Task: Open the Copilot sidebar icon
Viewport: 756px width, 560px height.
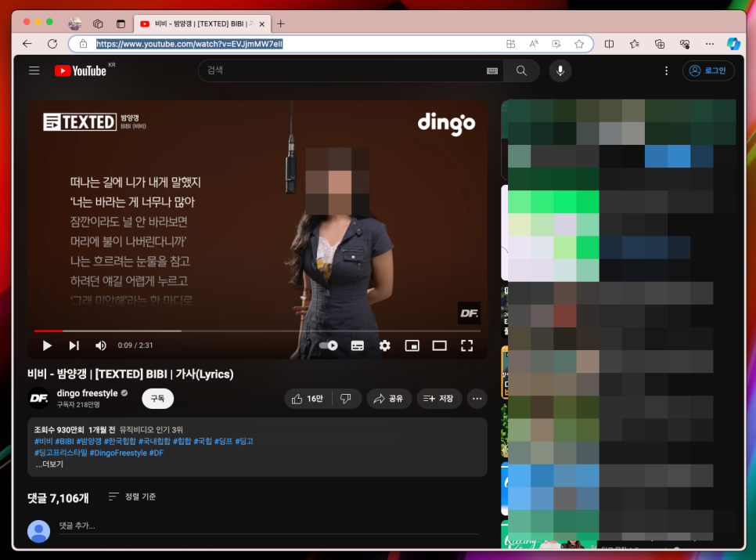Action: pyautogui.click(x=733, y=44)
